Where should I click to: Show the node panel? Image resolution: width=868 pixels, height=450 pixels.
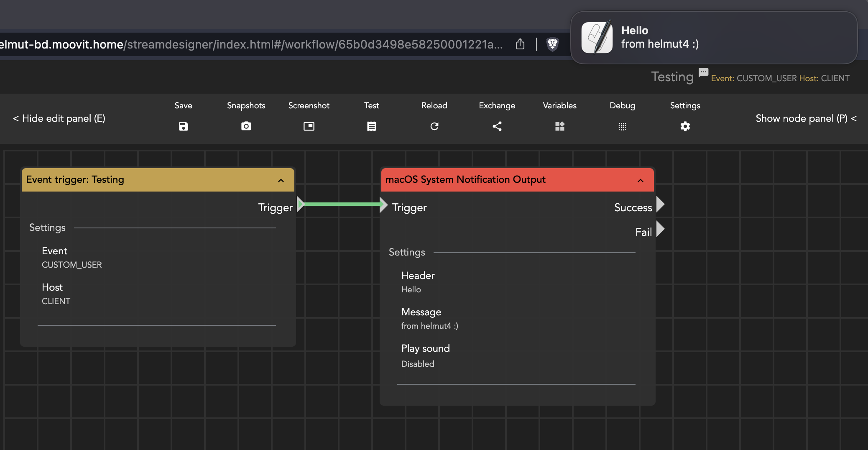click(x=806, y=118)
